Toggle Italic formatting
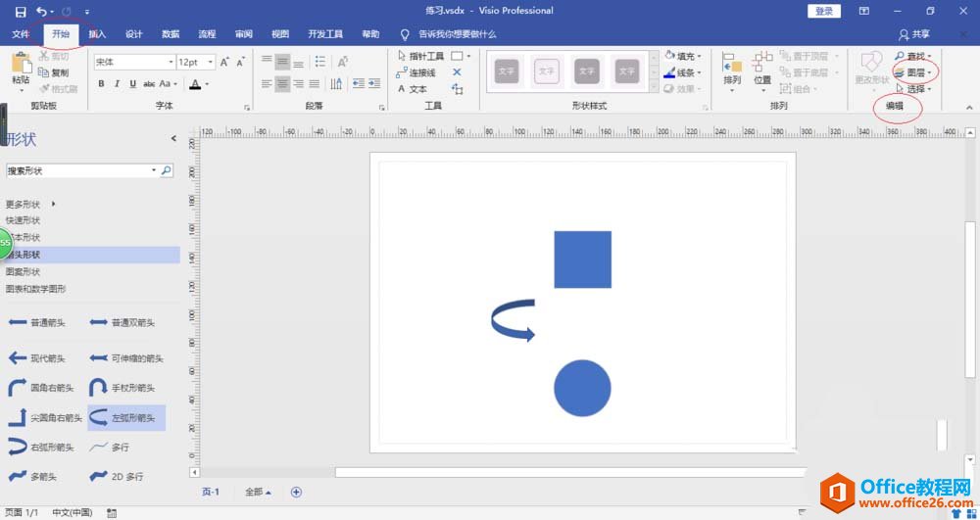 (x=116, y=84)
